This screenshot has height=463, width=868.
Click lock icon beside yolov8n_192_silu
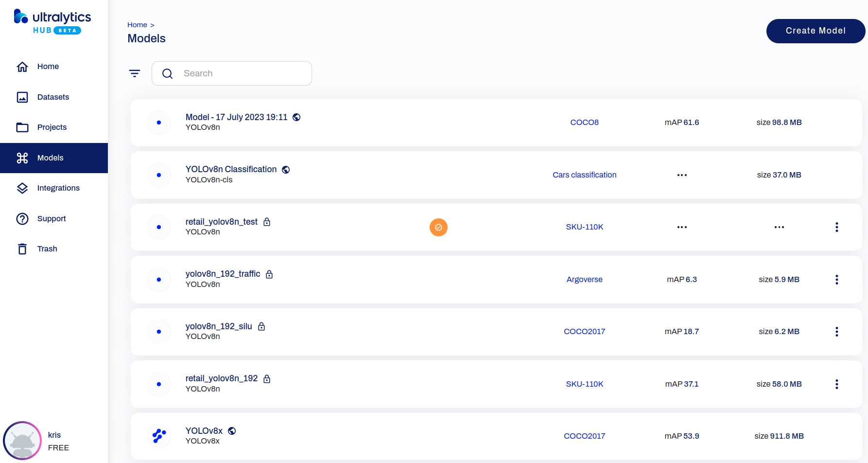[261, 326]
